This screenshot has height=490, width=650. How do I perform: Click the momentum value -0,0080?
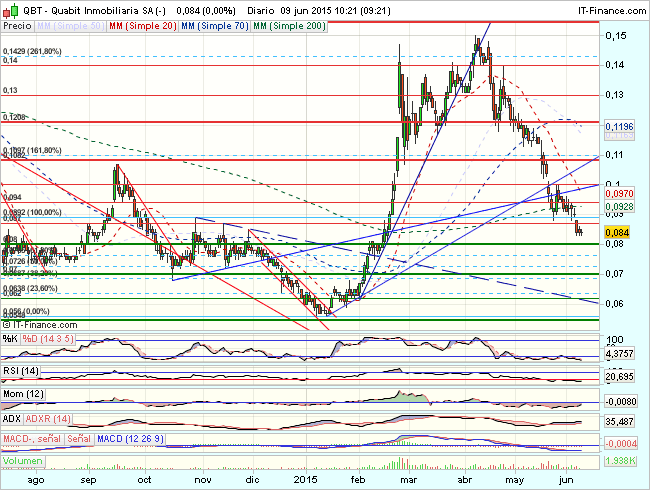[x=621, y=402]
